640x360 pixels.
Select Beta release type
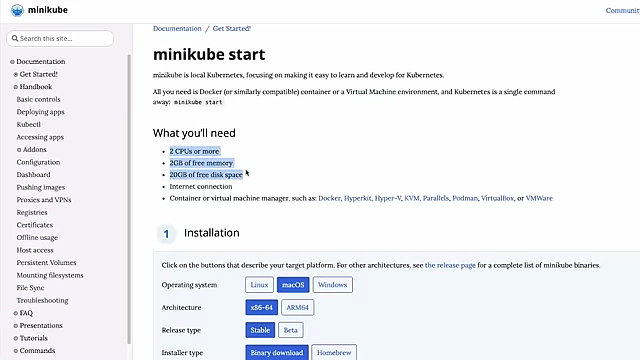pos(291,330)
